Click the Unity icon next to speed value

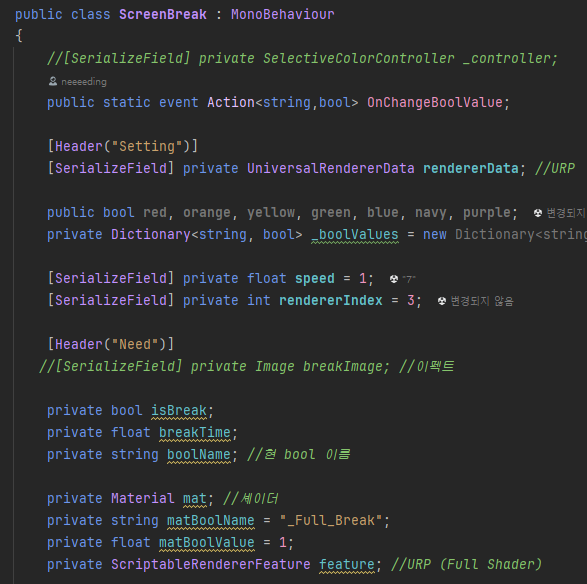(393, 279)
